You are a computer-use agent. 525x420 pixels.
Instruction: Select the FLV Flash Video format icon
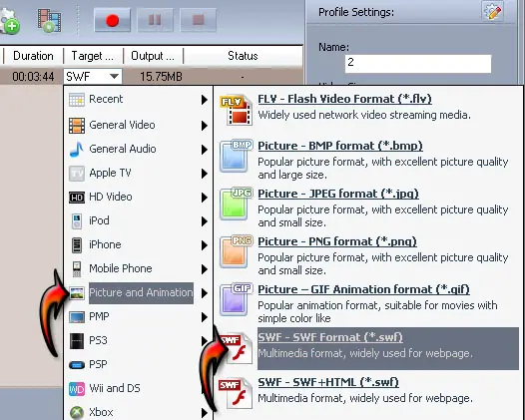(x=236, y=111)
